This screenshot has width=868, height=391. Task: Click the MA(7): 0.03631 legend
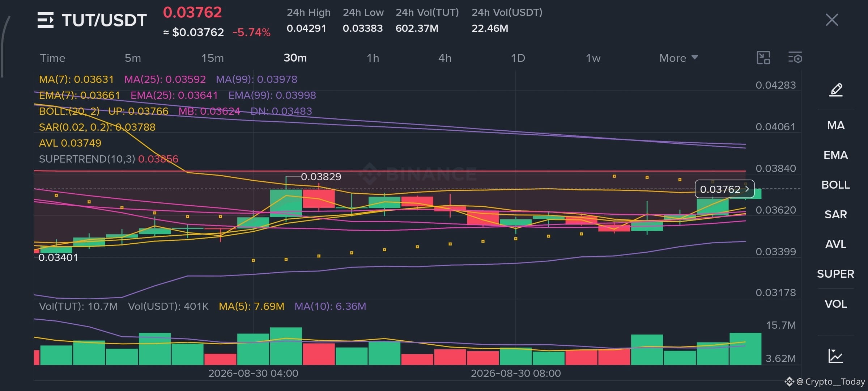pos(76,79)
